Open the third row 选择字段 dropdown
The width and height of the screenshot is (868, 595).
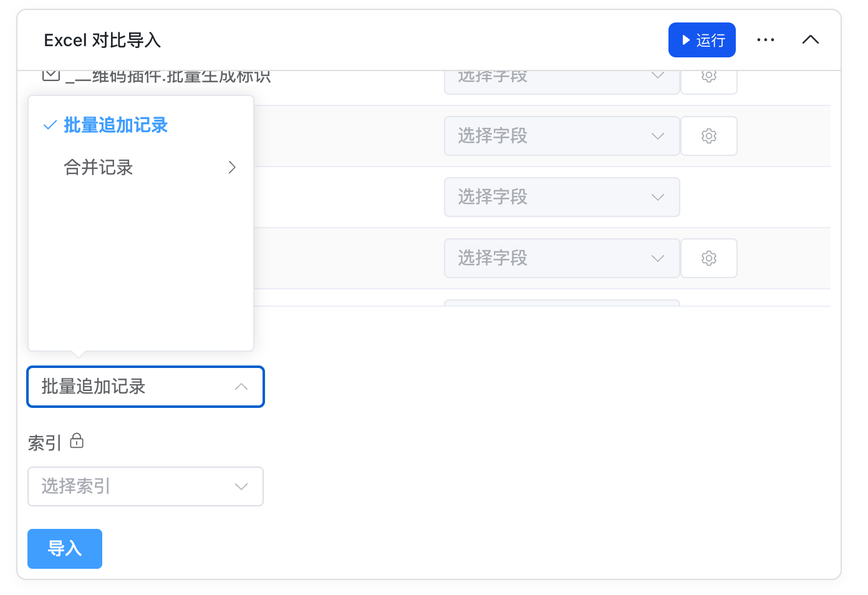561,197
